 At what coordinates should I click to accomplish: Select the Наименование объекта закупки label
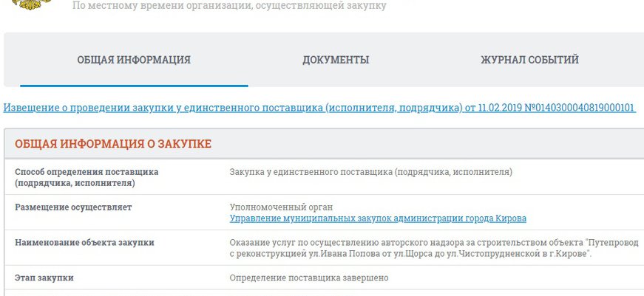tap(84, 242)
